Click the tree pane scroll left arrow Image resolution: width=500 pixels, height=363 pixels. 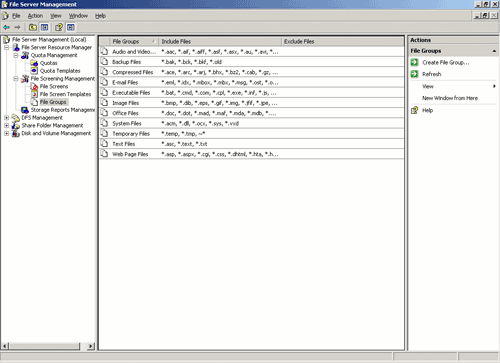pyautogui.click(x=5, y=346)
